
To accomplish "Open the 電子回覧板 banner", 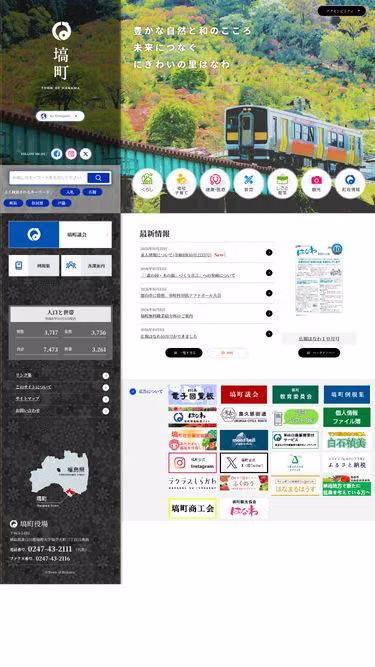I will (193, 395).
